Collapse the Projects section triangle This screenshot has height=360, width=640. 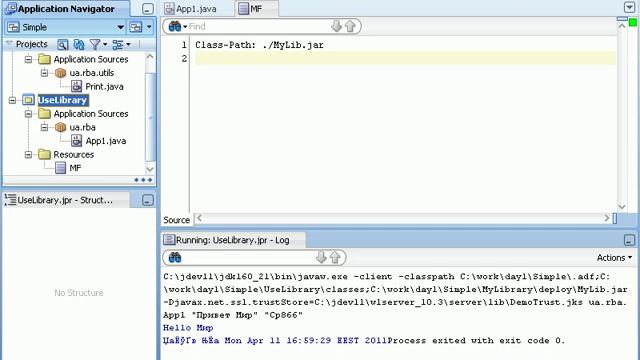[x=9, y=44]
